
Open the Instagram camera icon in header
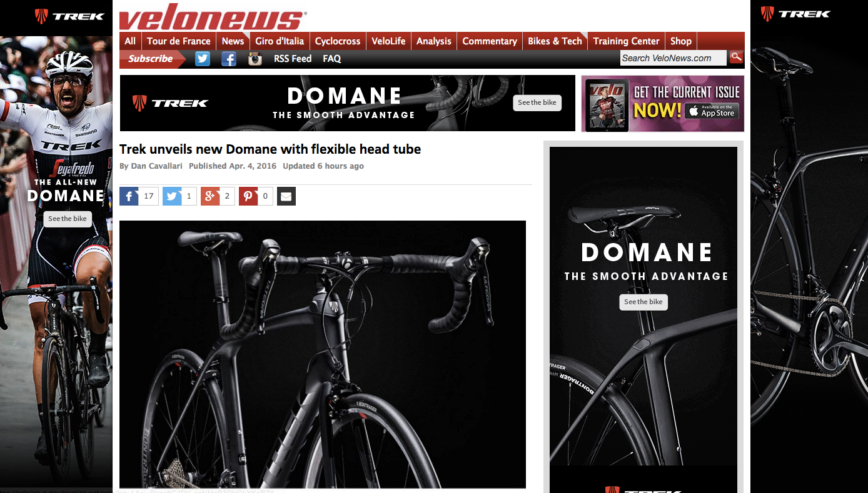pos(255,59)
